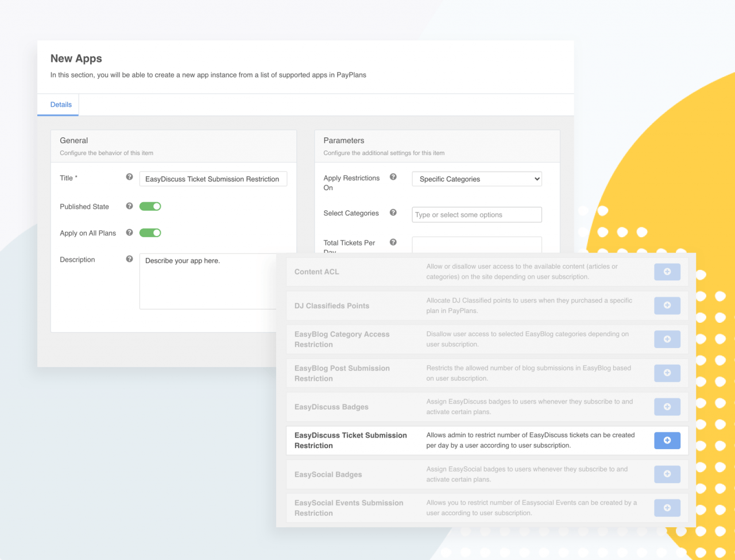Select the Content ACL row title

[x=317, y=272]
